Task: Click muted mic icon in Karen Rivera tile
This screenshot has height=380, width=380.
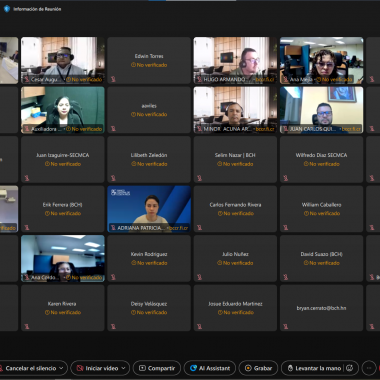Action: coord(27,327)
